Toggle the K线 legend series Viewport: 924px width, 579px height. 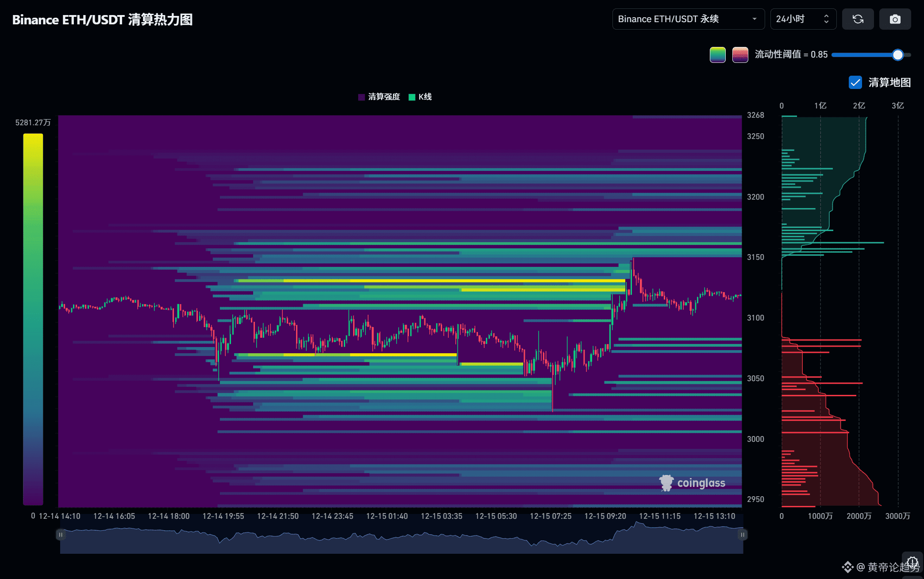click(x=420, y=97)
